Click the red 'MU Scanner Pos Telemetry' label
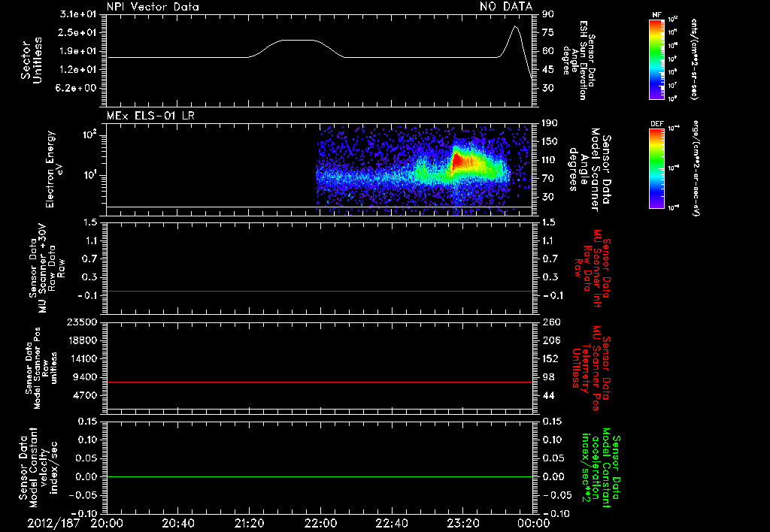Screen dimensions: 770x532 pyautogui.click(x=591, y=368)
